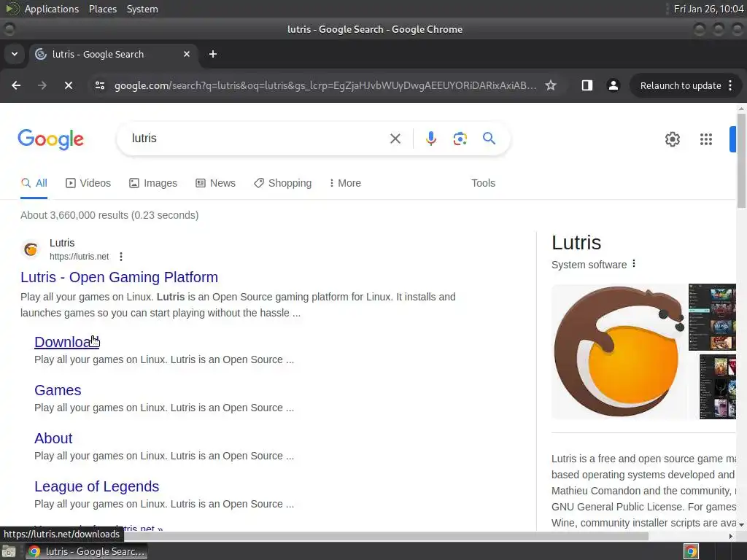
Task: Open the Games sitelink
Action: (58, 390)
